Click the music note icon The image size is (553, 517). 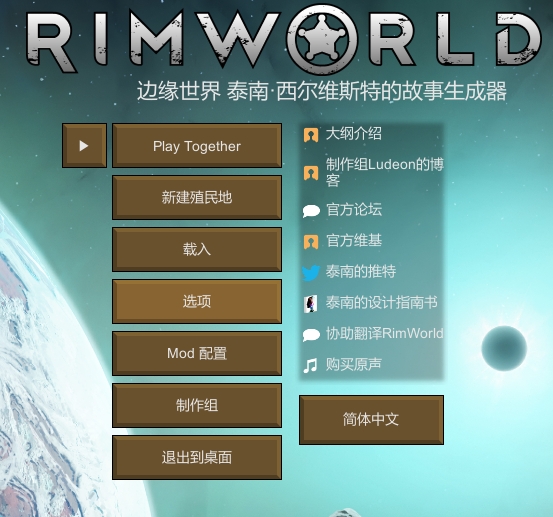[310, 365]
